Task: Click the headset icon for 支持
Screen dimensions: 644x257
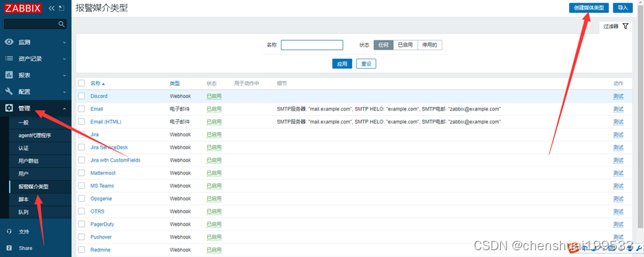Action: coord(9,232)
